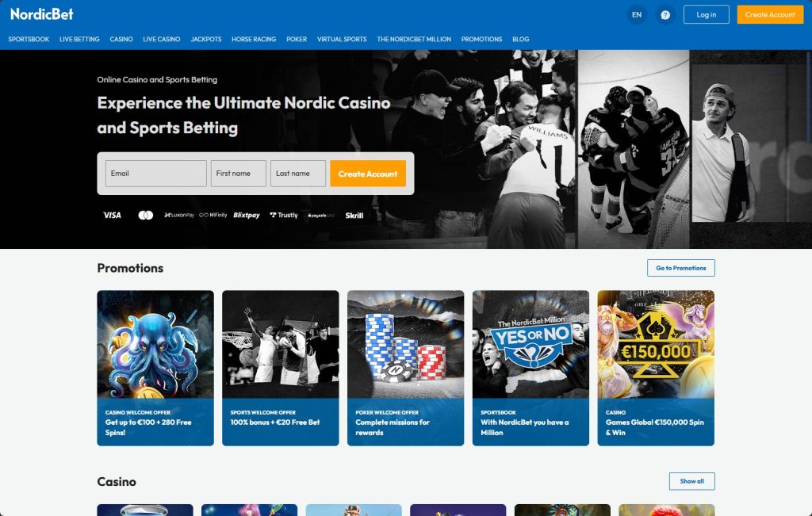Viewport: 812px width, 516px height.
Task: Click the Log in button
Action: [x=707, y=14]
